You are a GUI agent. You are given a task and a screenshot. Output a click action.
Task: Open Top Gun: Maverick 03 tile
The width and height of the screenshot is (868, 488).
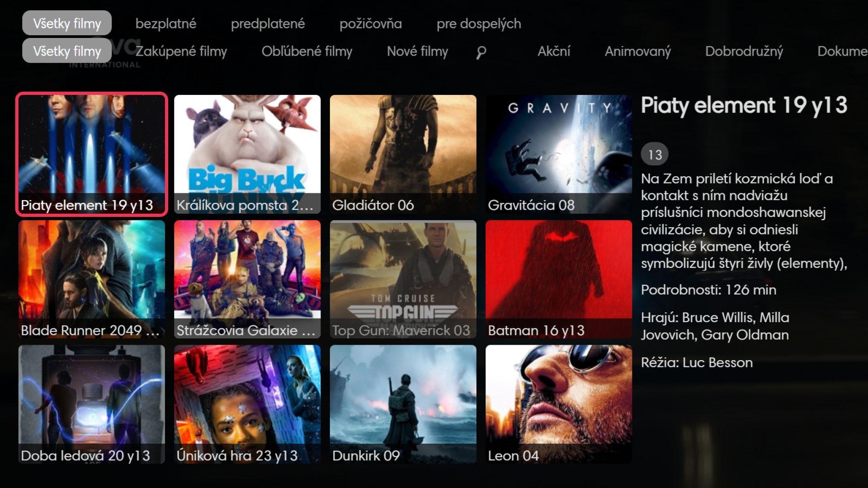(x=403, y=279)
